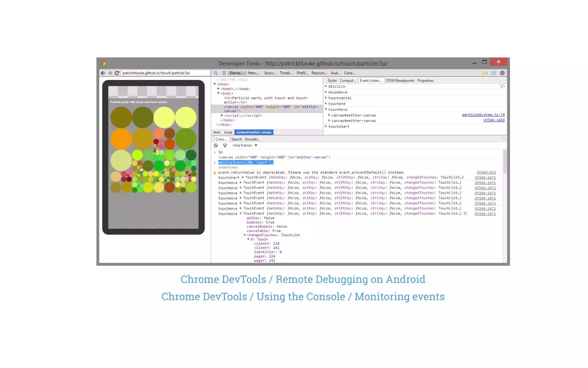
Task: Click the Chrome icon in title bar
Action: (x=103, y=63)
